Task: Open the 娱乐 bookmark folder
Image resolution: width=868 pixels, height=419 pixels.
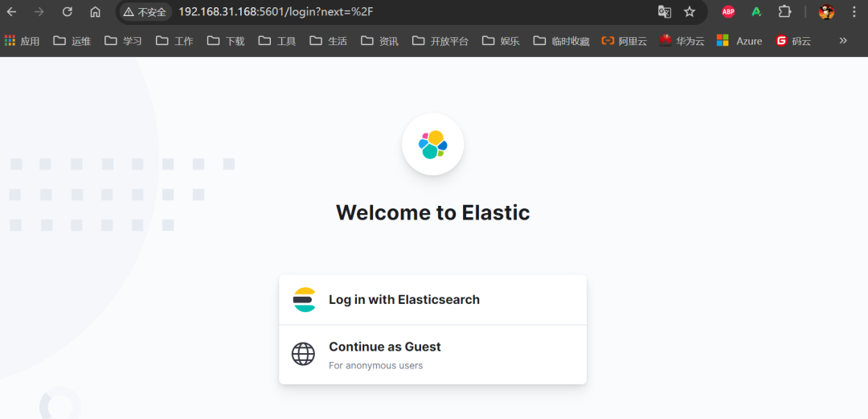Action: click(501, 40)
